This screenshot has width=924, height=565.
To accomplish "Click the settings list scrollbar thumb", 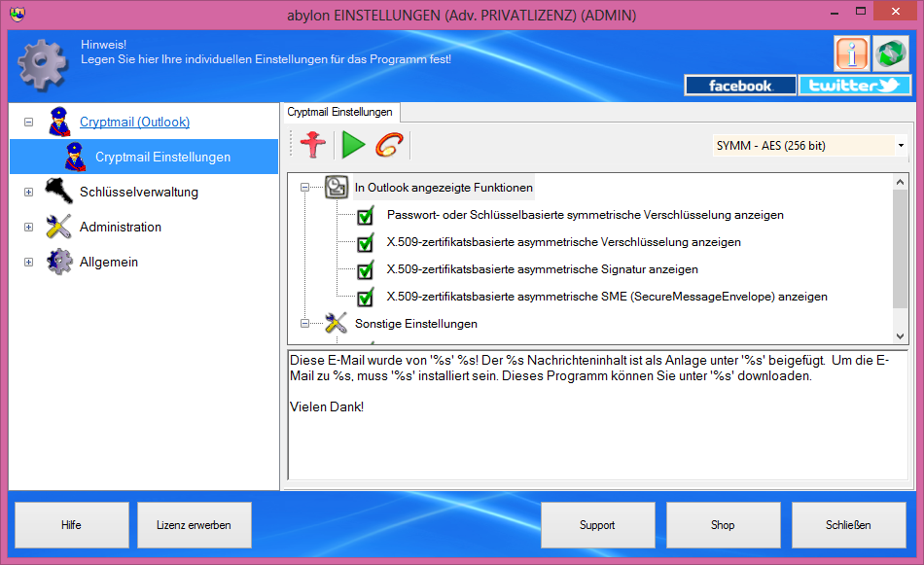I will point(900,249).
